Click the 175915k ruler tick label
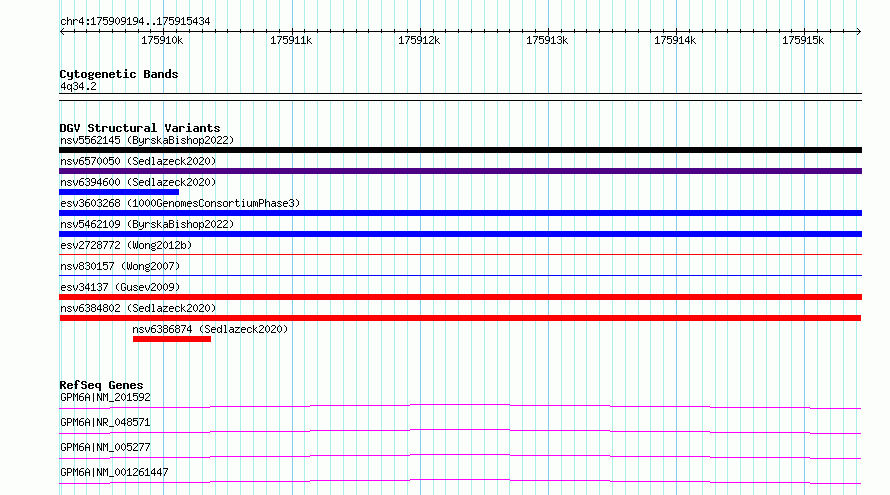The image size is (890, 495). (803, 40)
